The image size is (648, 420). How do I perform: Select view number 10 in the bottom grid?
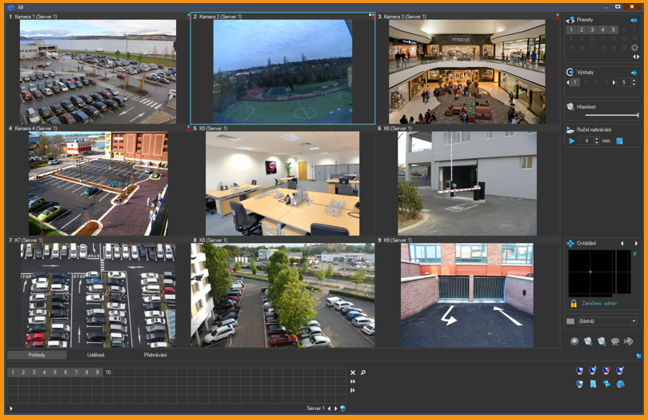(x=107, y=372)
